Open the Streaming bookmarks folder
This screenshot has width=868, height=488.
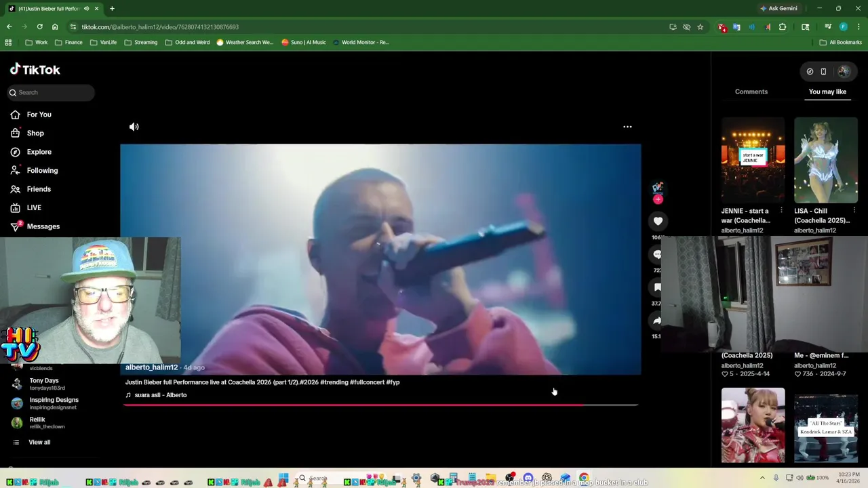141,42
